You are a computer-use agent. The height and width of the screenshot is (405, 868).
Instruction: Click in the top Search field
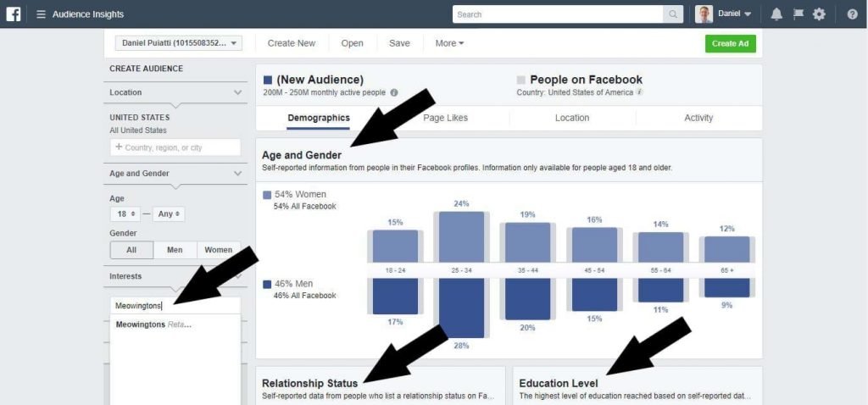click(558, 14)
